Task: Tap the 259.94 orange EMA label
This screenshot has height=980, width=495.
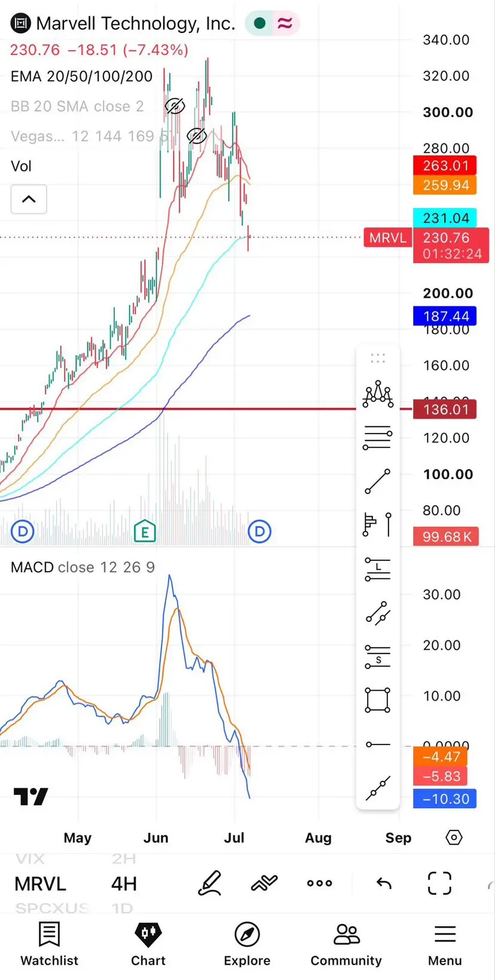Action: [445, 185]
